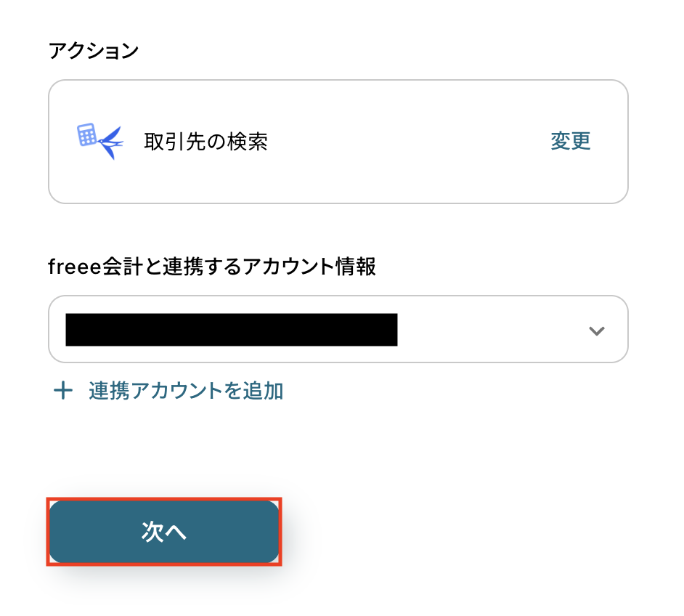Viewport: 684px width, 616px height.
Task: Proceed to next step with 次へ
Action: (x=164, y=532)
